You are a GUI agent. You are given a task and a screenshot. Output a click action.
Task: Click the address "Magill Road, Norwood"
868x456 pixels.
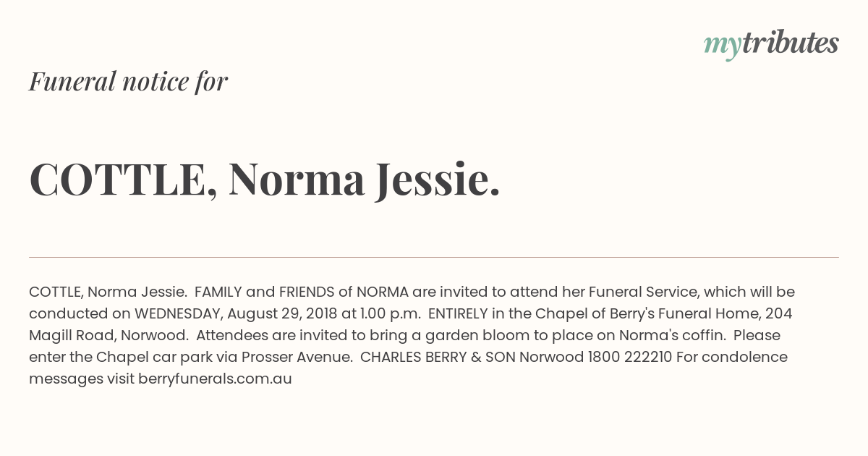click(109, 335)
